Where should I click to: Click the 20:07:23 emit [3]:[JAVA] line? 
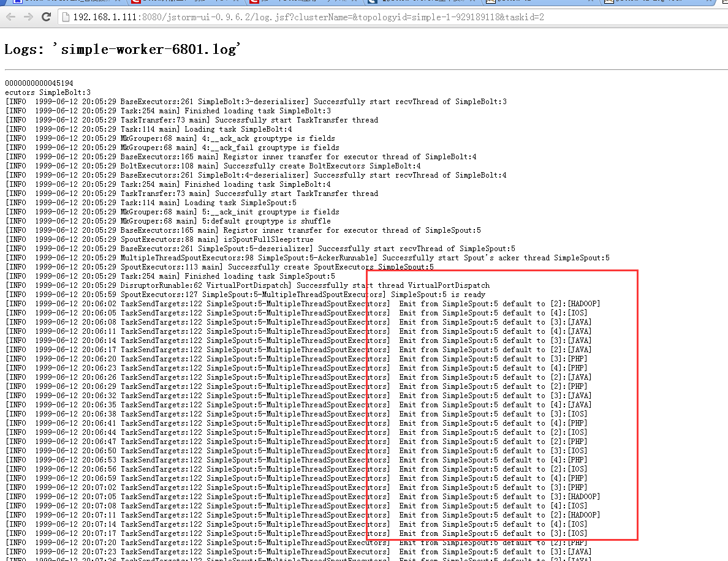pyautogui.click(x=298, y=552)
